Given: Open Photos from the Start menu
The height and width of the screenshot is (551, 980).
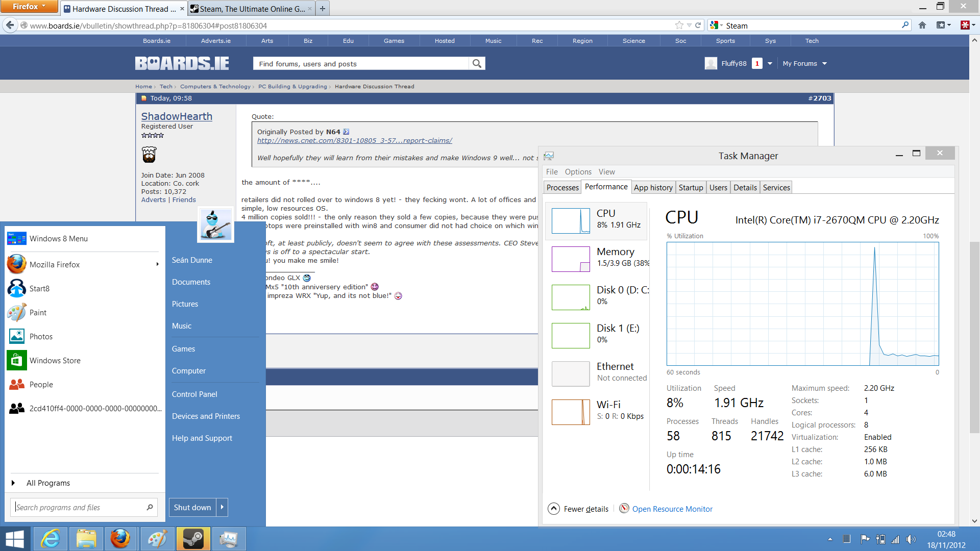Looking at the screenshot, I should pyautogui.click(x=84, y=336).
